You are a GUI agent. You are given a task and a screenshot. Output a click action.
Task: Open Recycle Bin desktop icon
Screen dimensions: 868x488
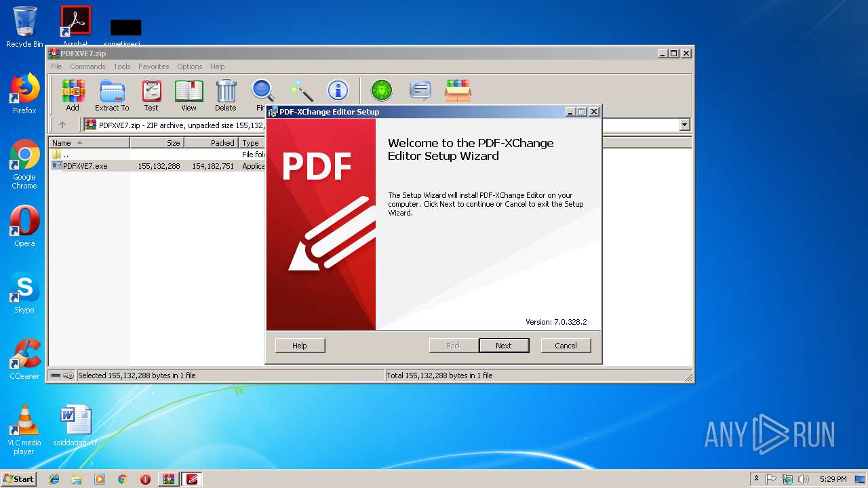coord(24,27)
